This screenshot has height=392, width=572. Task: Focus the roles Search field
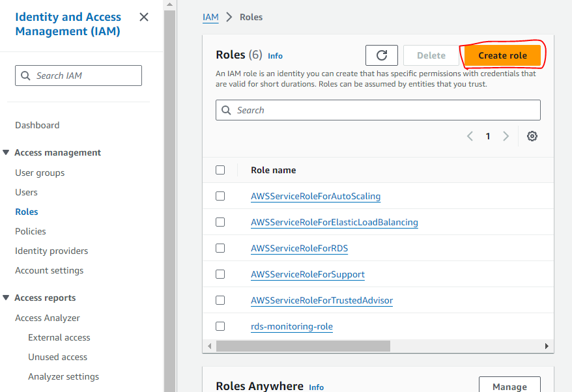coord(378,110)
